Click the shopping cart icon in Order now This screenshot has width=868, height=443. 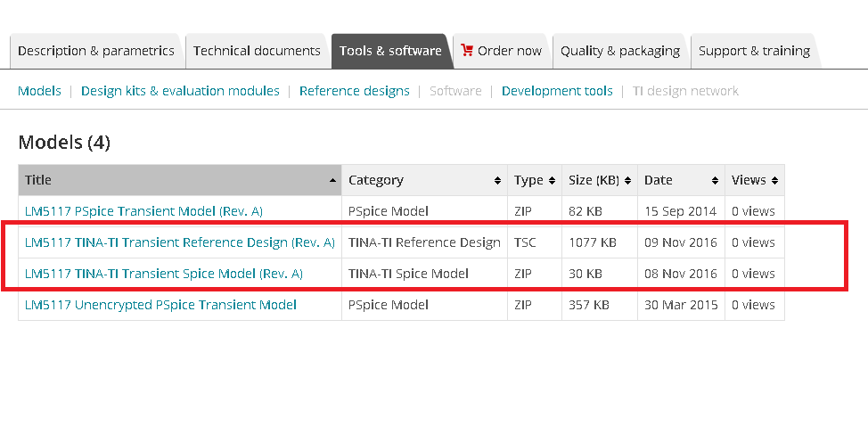[x=467, y=51]
